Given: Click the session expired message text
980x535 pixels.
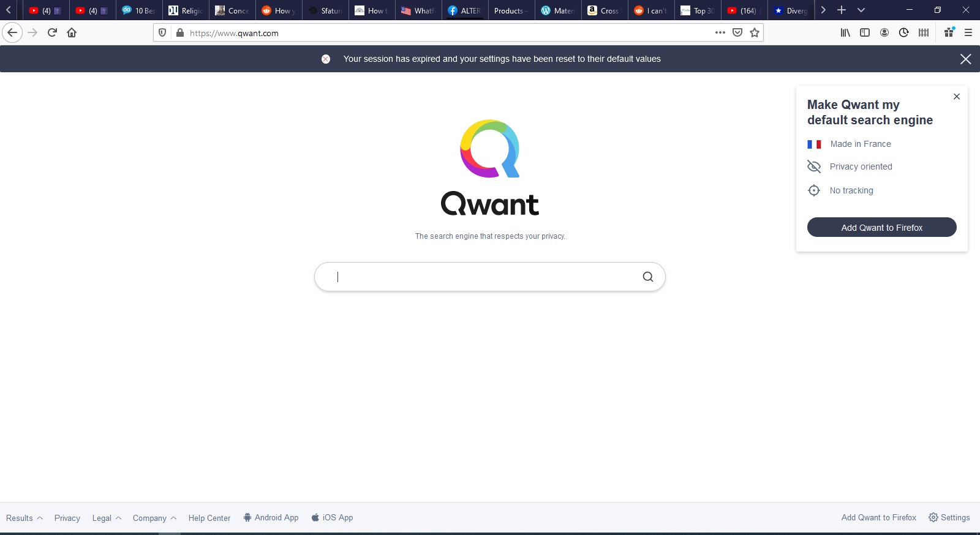Looking at the screenshot, I should (x=502, y=59).
